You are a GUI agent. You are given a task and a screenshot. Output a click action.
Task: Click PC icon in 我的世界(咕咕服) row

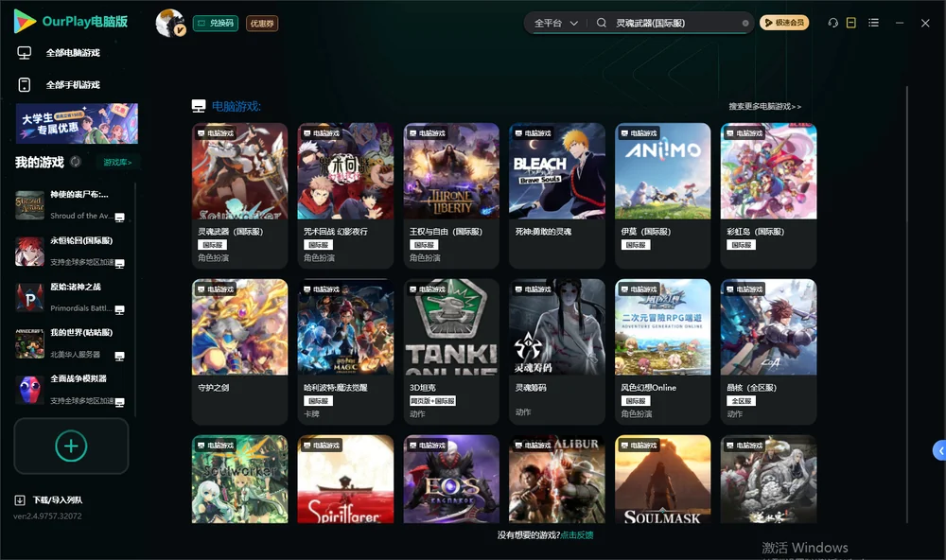[119, 356]
